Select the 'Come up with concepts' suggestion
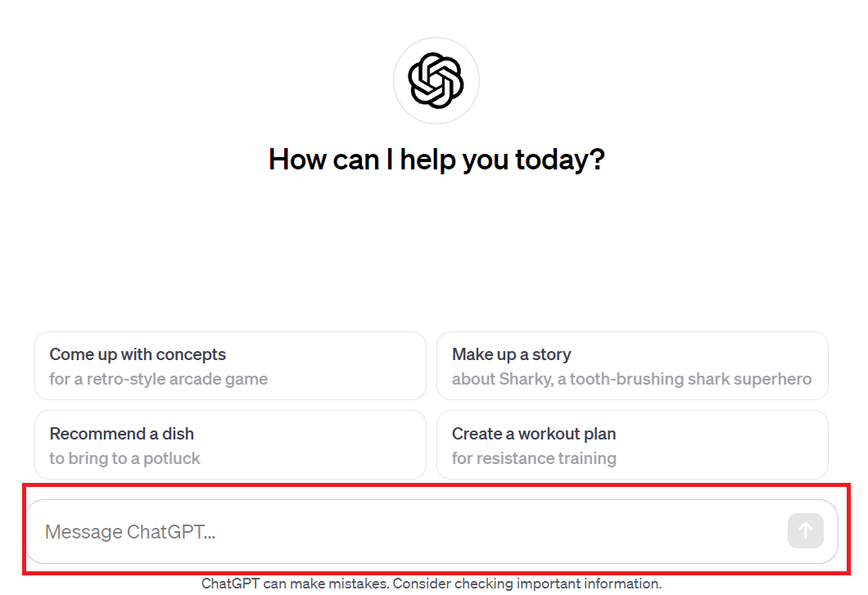 (x=230, y=366)
